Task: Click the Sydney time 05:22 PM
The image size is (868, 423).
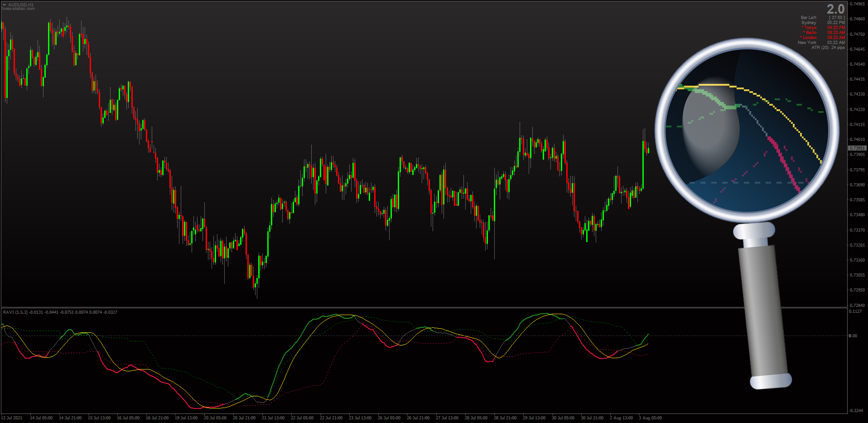Action: 836,23
